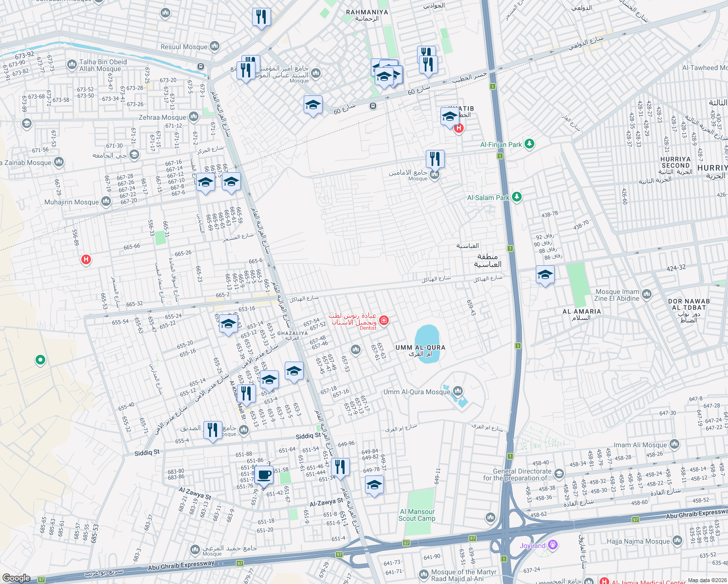The width and height of the screenshot is (728, 584).
Task: Select the Siddiq St label near 655-4
Action: [x=147, y=453]
